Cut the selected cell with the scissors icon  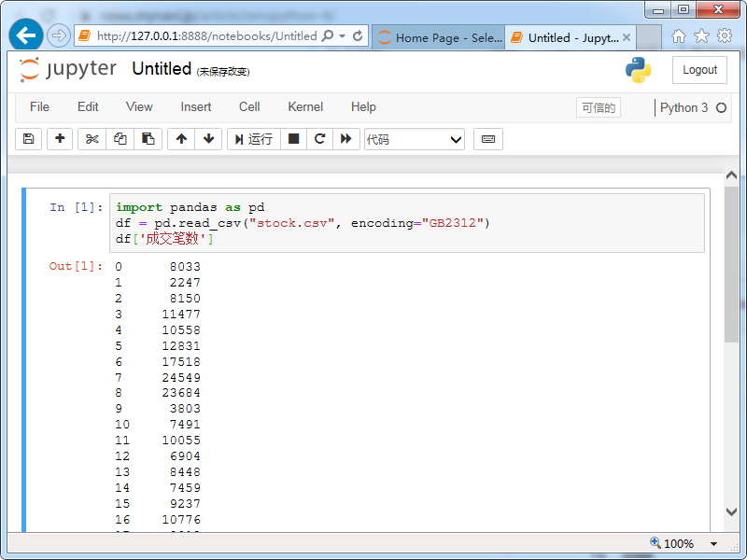92,138
